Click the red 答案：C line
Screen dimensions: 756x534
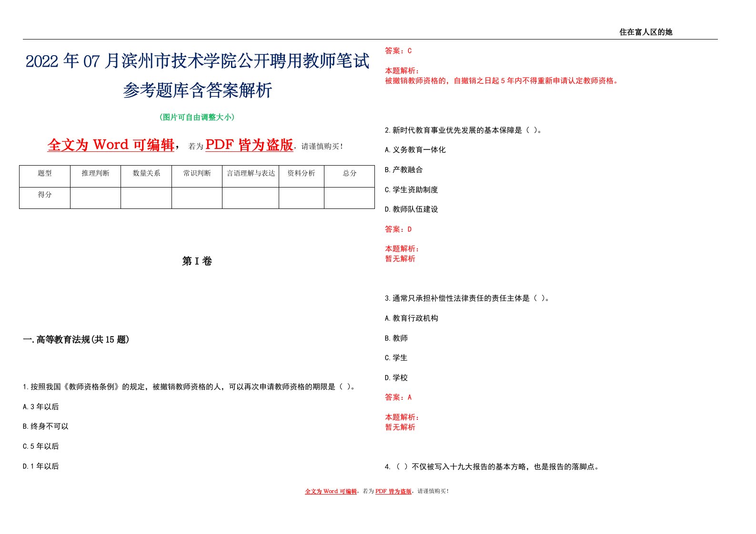click(x=398, y=51)
